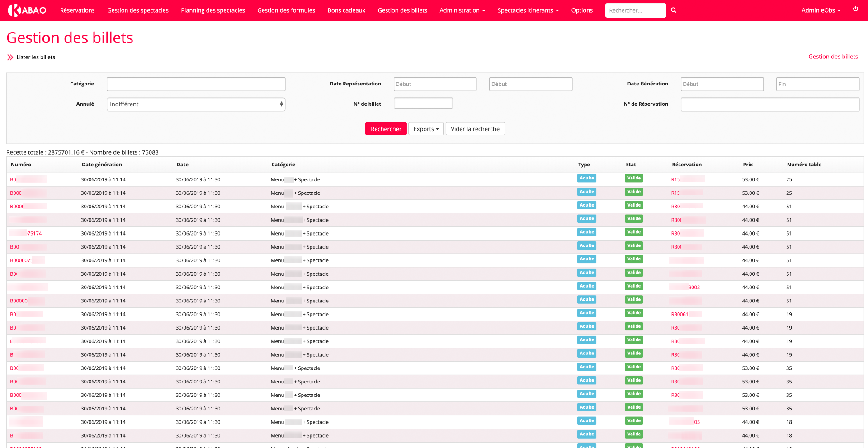The image size is (868, 448).
Task: Open Gestion des formules
Action: [286, 10]
